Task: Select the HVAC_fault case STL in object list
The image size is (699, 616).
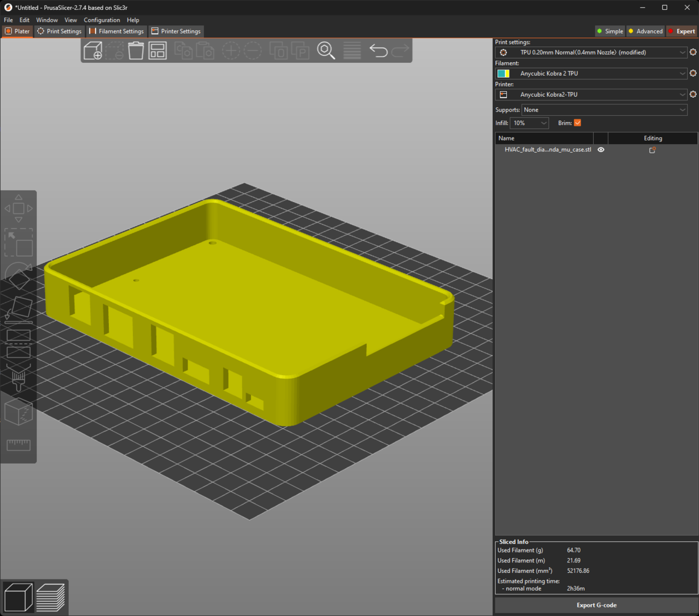Action: (x=547, y=150)
